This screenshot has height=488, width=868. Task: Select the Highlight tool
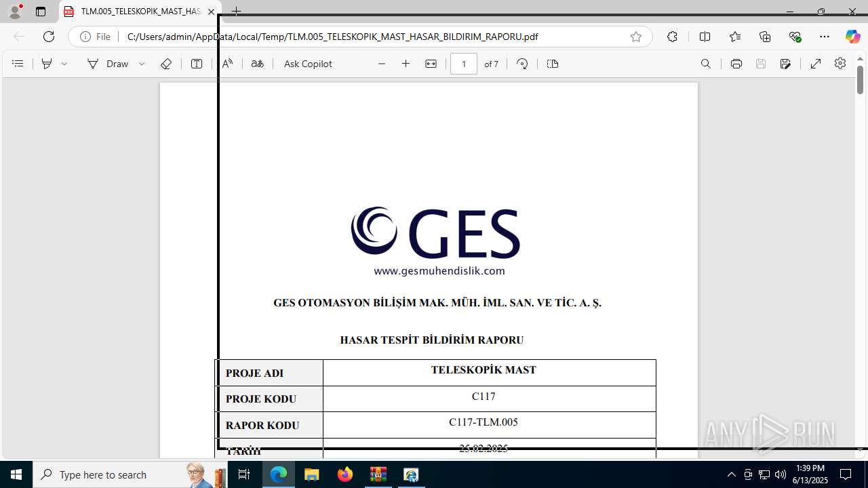pyautogui.click(x=47, y=64)
